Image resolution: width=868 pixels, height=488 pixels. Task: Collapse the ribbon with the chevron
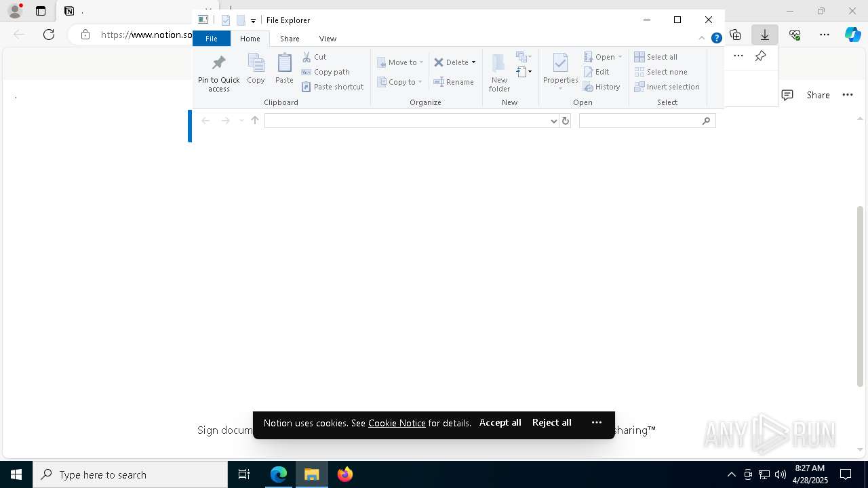(702, 38)
